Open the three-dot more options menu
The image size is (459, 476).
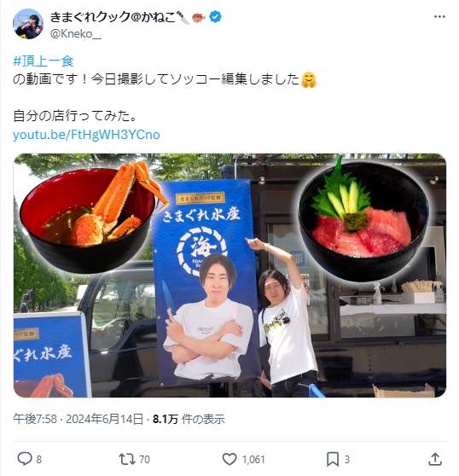click(439, 17)
